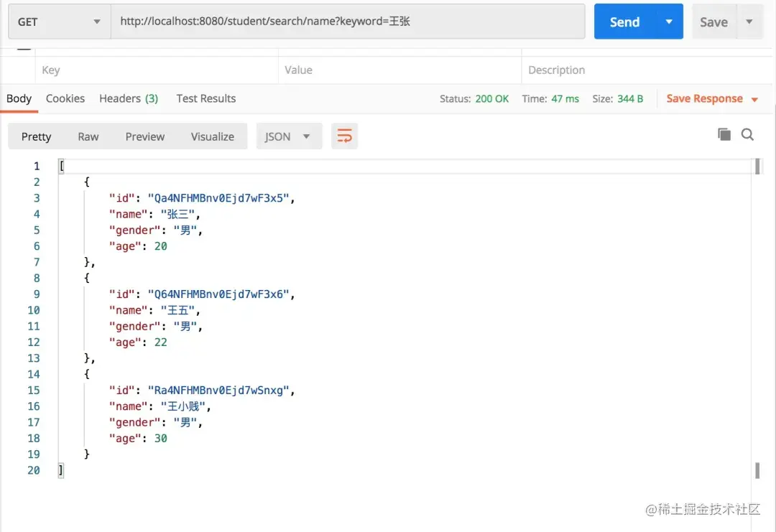Click the wrap lines formatting icon
Viewport: 776px width, 532px height.
tap(344, 135)
